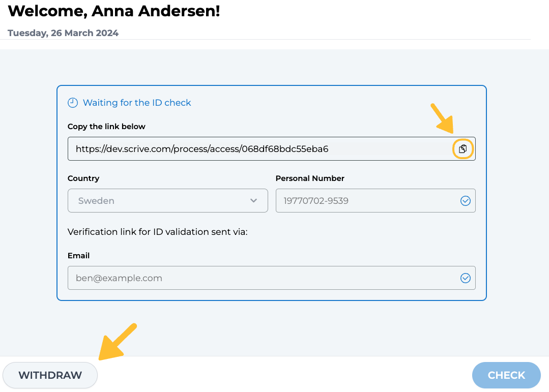This screenshot has height=392, width=549.
Task: Copy the access link with clipboard icon
Action: (x=463, y=149)
